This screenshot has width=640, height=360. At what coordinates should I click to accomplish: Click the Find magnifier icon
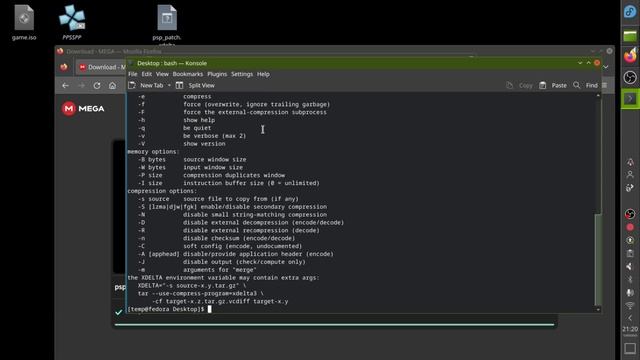(x=576, y=85)
